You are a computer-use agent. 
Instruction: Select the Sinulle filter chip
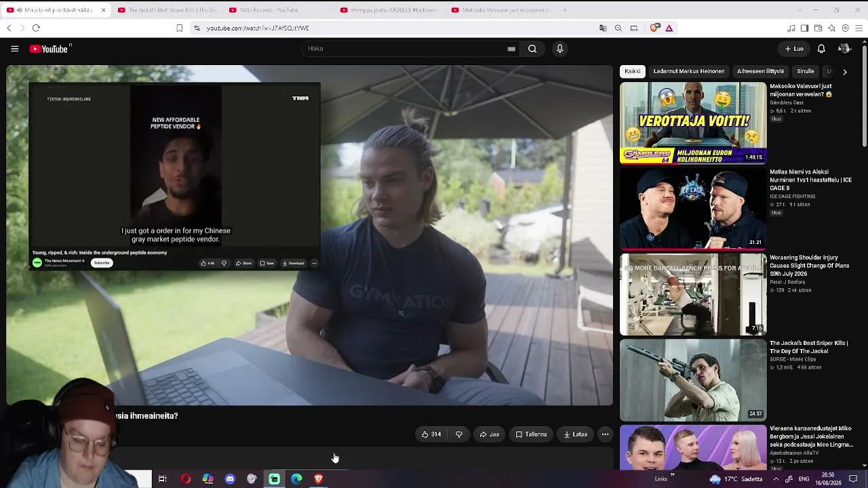pyautogui.click(x=806, y=71)
